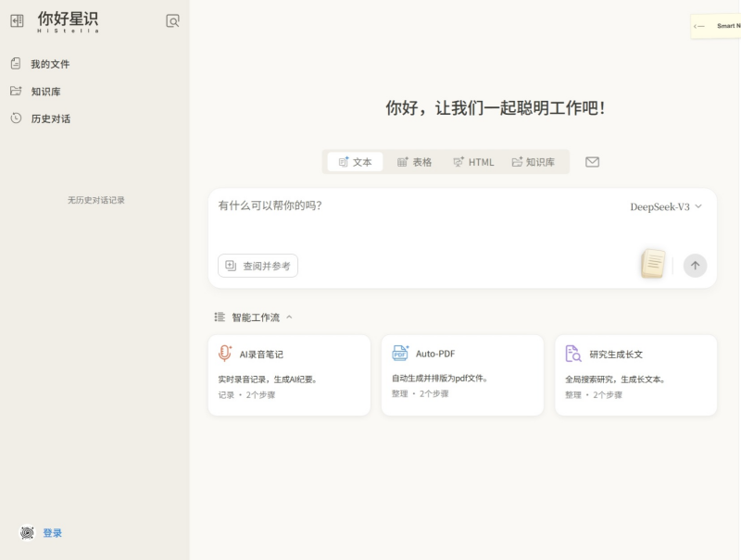The width and height of the screenshot is (741, 560).
Task: Open the DeepSeek-V3 model dropdown
Action: (666, 206)
